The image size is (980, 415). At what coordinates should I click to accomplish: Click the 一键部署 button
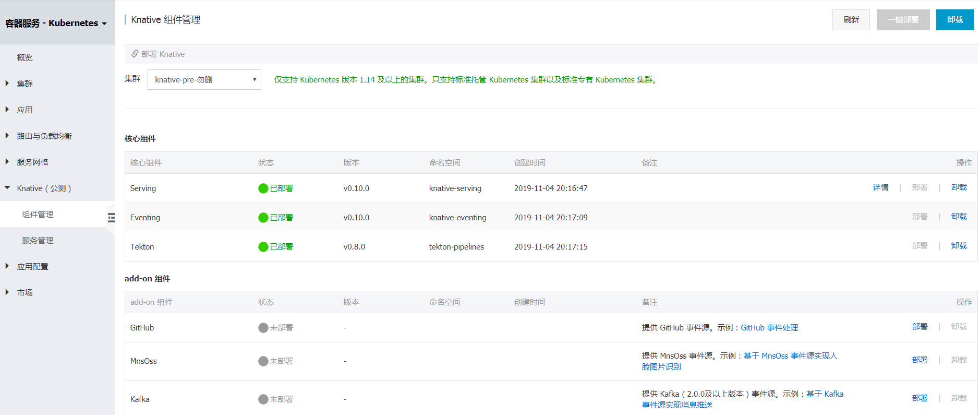903,20
